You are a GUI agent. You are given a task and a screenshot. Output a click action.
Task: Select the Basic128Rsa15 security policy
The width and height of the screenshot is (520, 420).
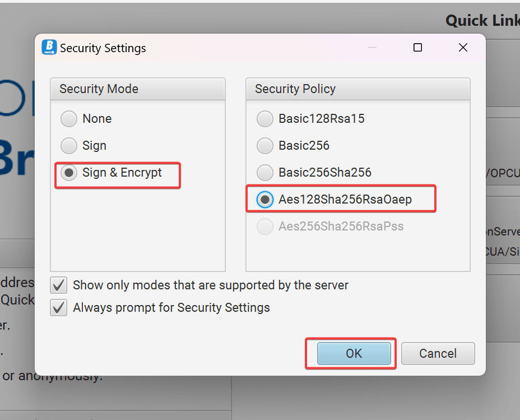pyautogui.click(x=264, y=119)
